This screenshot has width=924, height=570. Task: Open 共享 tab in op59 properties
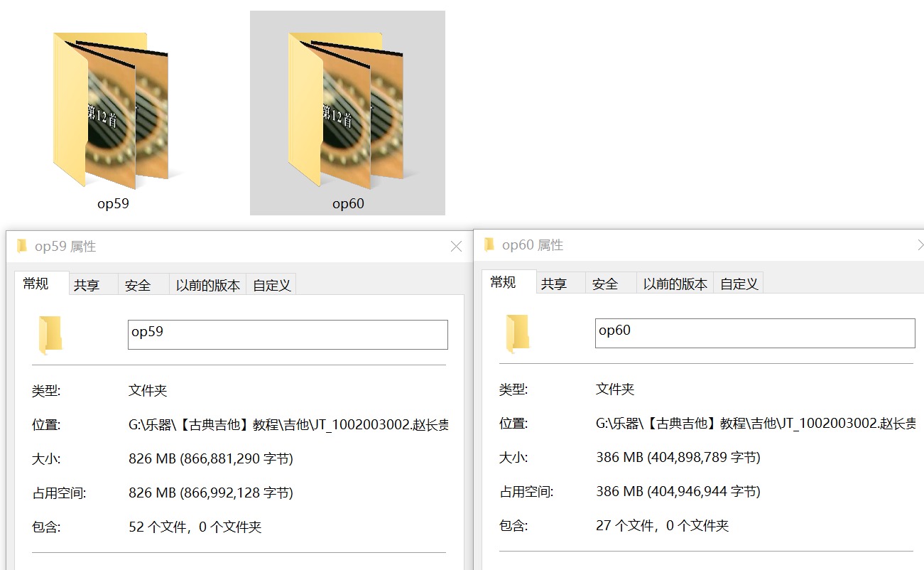pyautogui.click(x=87, y=286)
